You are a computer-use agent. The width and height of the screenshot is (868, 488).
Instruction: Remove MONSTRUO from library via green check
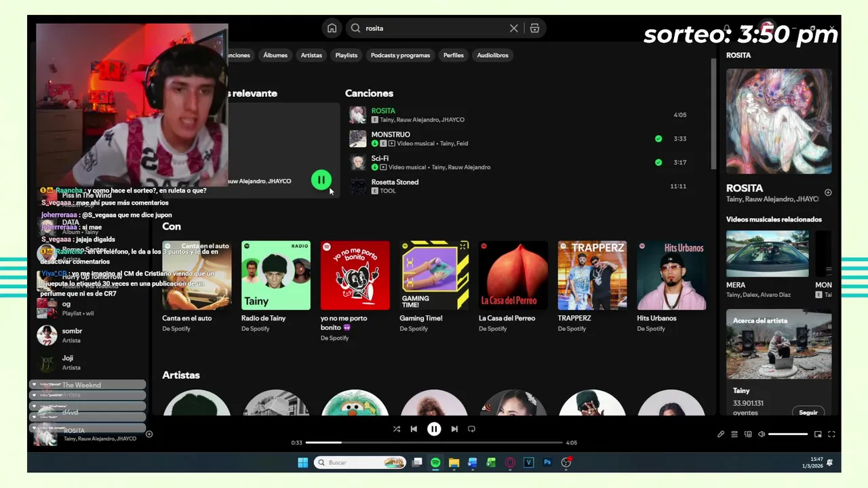pos(658,139)
